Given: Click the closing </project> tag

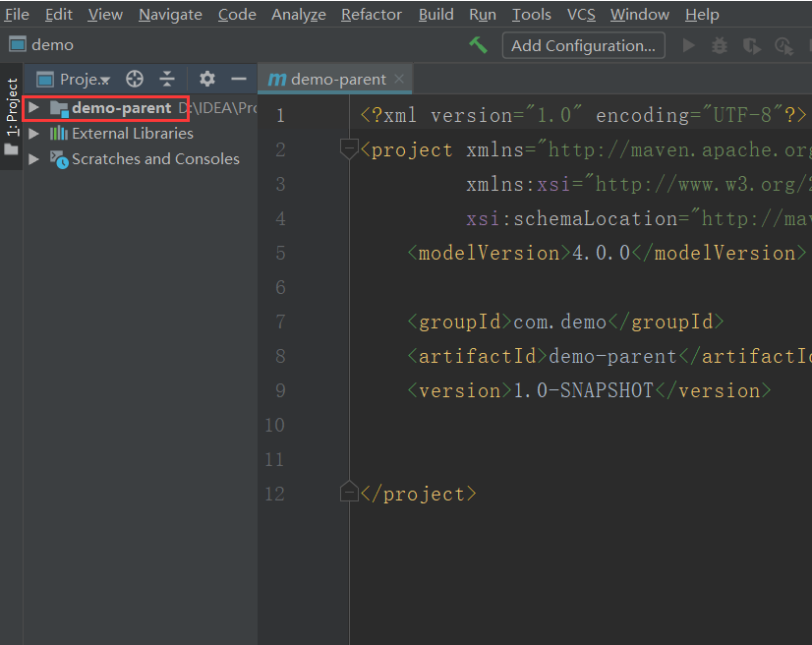Looking at the screenshot, I should click(x=419, y=494).
